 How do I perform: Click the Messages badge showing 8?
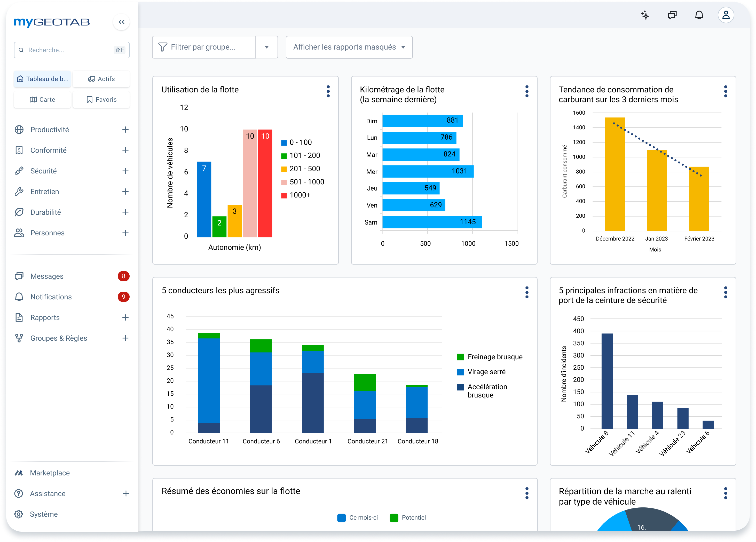click(124, 276)
